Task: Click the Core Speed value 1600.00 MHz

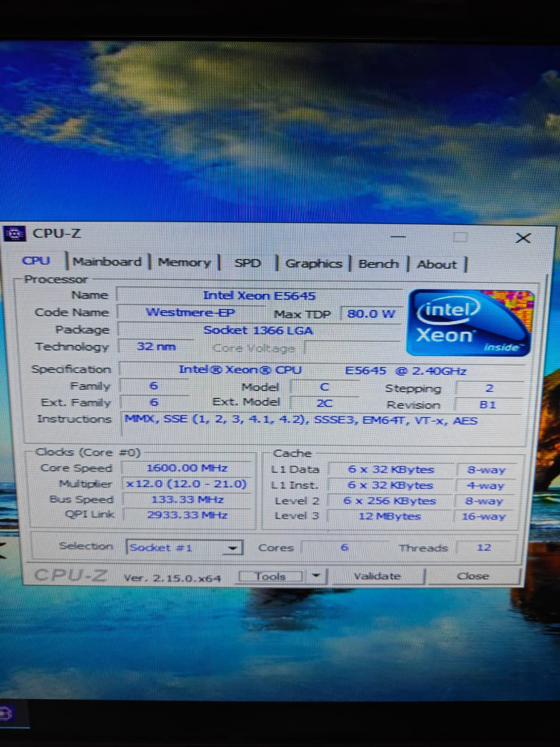Action: (187, 468)
